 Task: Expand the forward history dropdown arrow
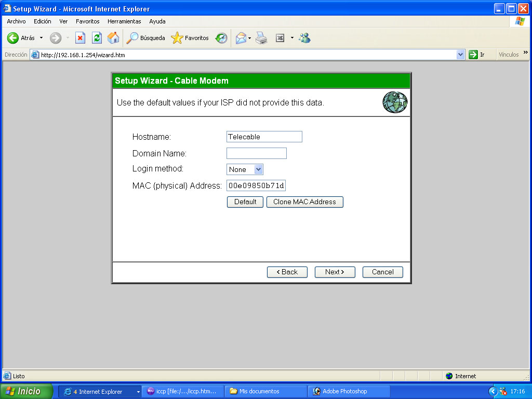(68, 38)
